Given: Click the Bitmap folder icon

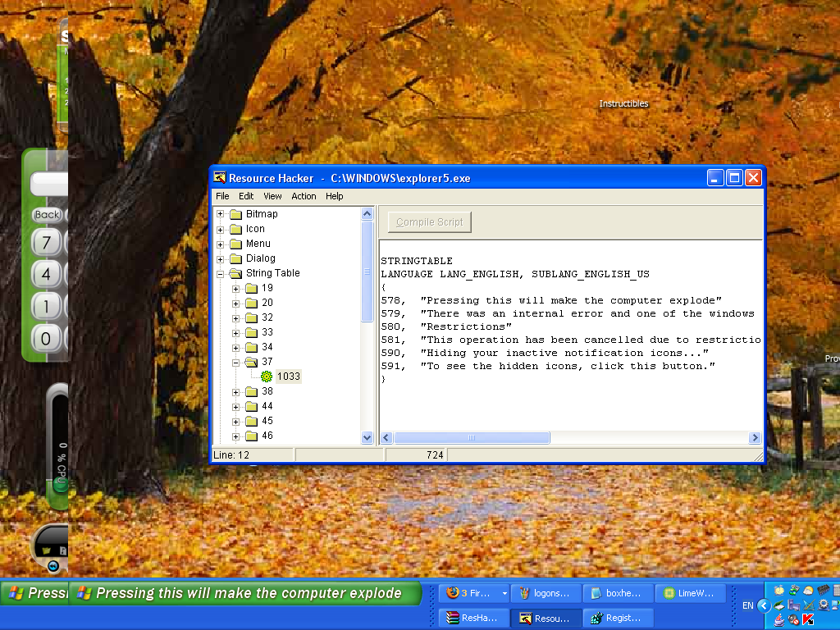Looking at the screenshot, I should click(236, 214).
